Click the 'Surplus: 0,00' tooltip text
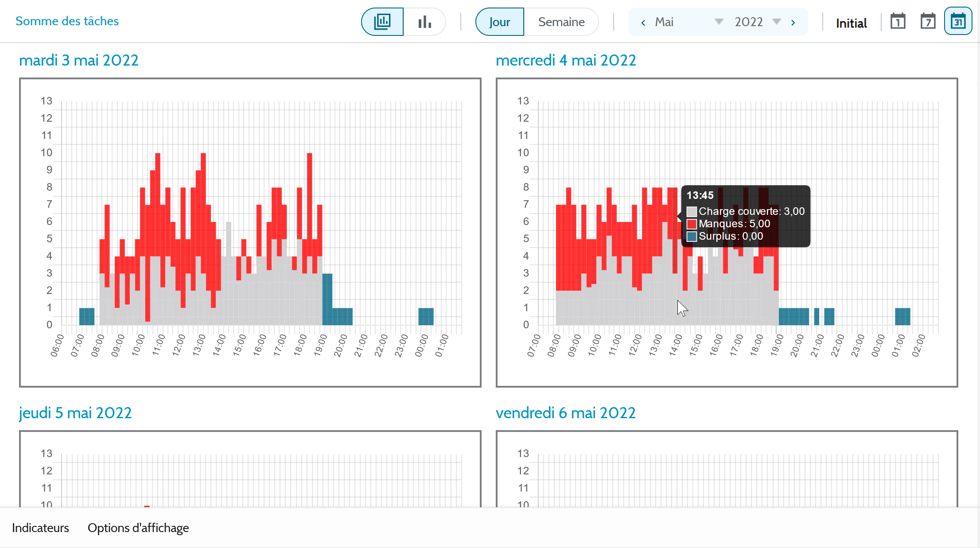 (731, 236)
